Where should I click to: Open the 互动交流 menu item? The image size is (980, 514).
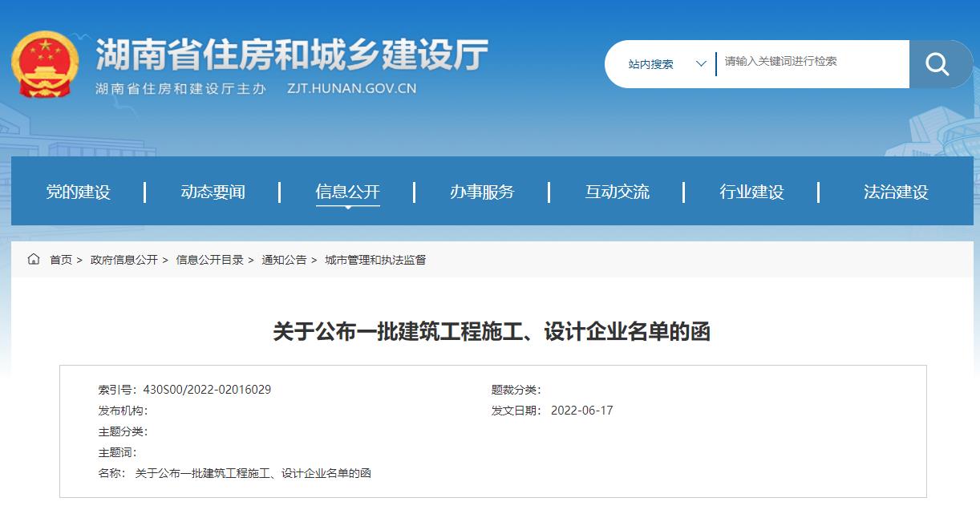click(x=617, y=192)
